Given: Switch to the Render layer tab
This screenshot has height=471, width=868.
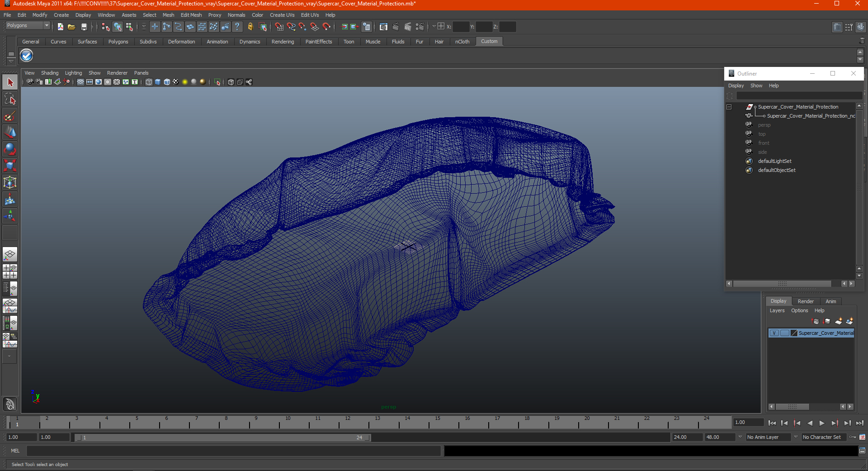Looking at the screenshot, I should click(805, 301).
